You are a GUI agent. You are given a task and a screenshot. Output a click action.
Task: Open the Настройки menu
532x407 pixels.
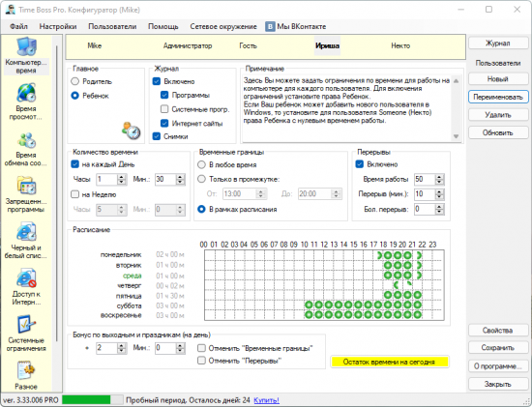(x=58, y=27)
